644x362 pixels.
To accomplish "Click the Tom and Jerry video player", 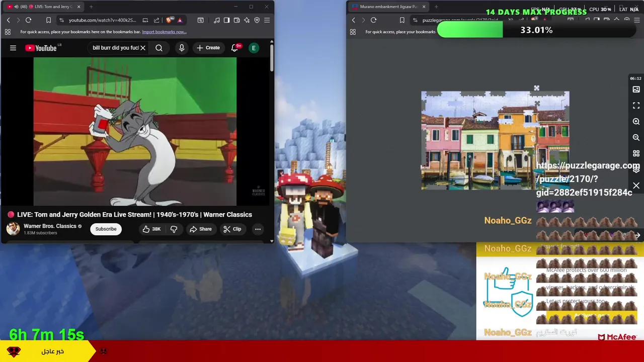I will [x=135, y=132].
